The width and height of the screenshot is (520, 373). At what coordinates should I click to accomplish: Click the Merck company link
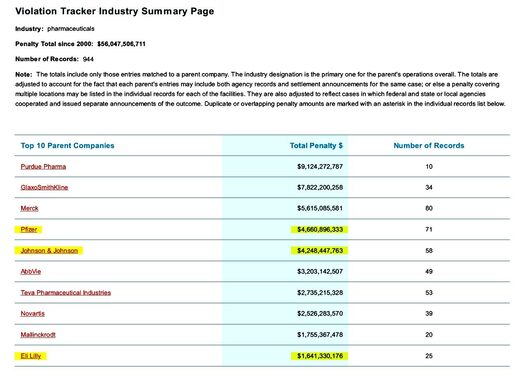[29, 208]
